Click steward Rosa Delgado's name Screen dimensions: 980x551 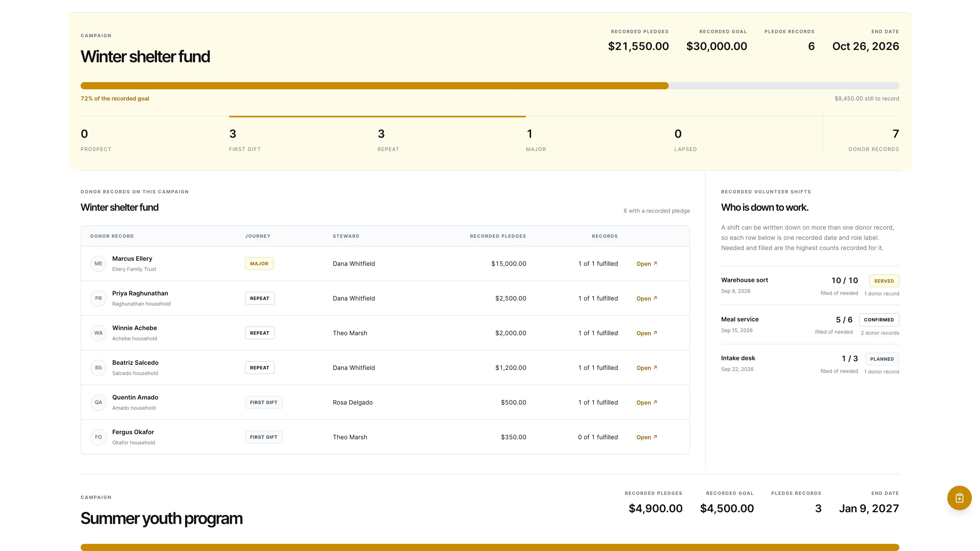pyautogui.click(x=353, y=402)
